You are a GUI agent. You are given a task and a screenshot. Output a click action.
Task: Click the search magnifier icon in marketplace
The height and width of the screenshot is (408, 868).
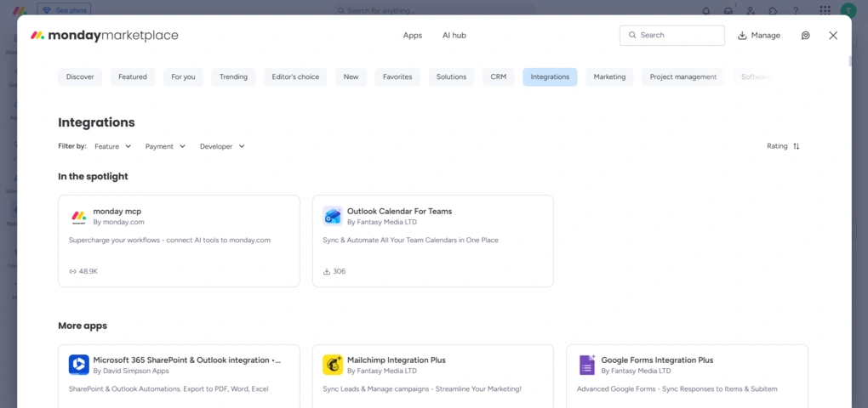pos(633,36)
